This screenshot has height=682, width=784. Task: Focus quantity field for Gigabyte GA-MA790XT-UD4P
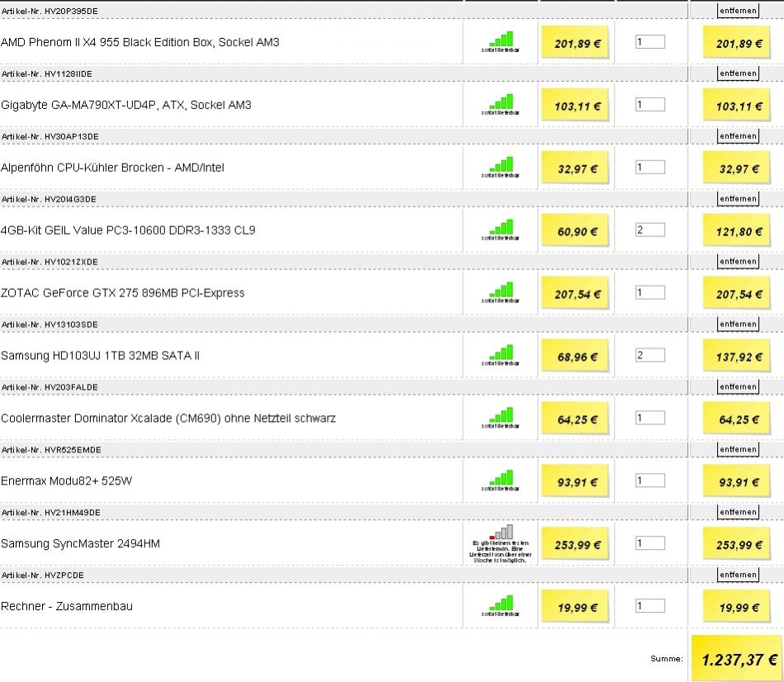click(x=650, y=105)
